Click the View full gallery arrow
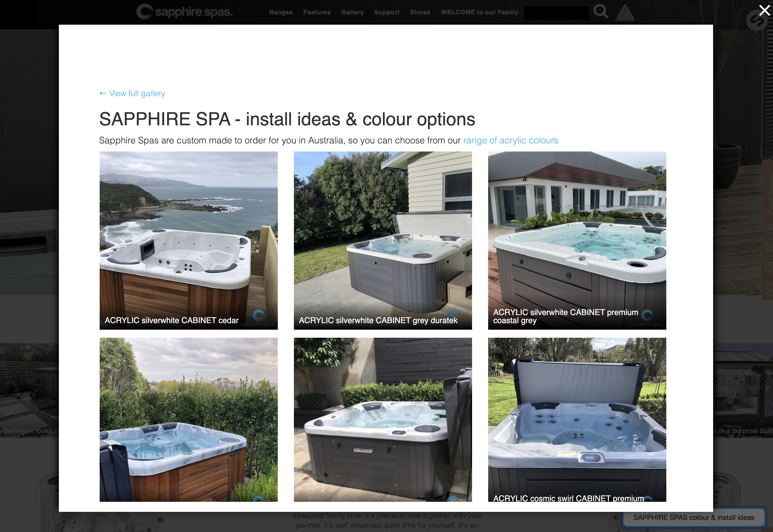The width and height of the screenshot is (773, 532). click(103, 93)
